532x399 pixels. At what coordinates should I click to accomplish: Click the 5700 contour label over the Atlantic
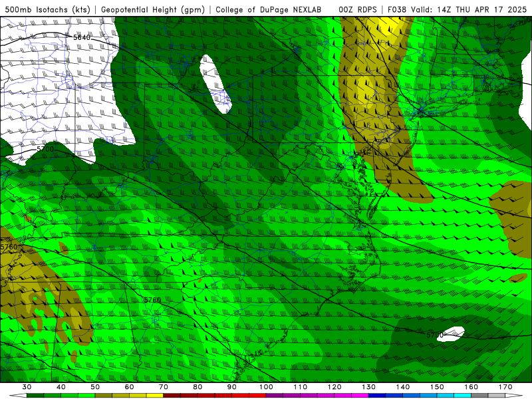tap(435, 335)
